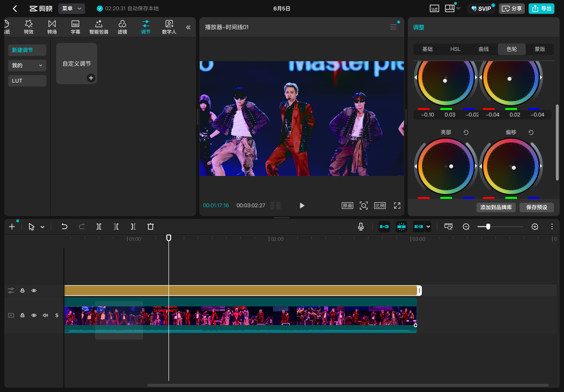Click the 分享 share button
The height and width of the screenshot is (392, 564).
point(512,9)
